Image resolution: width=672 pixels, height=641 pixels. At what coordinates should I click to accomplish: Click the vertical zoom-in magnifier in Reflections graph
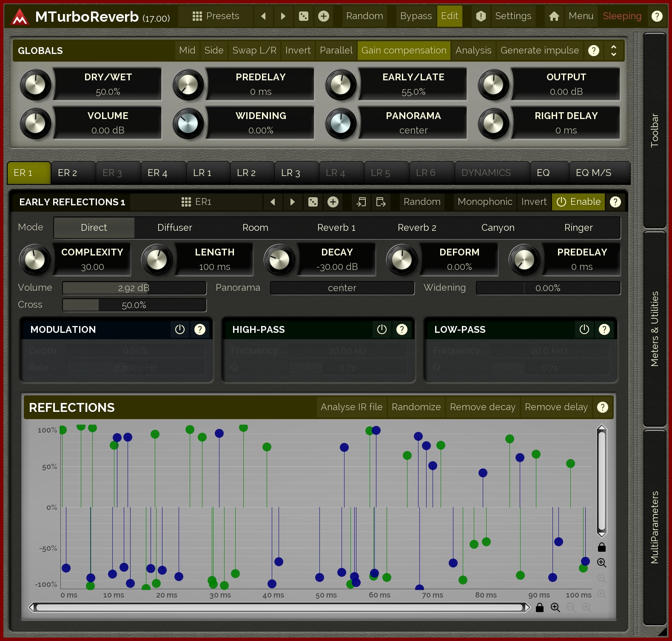tap(601, 563)
